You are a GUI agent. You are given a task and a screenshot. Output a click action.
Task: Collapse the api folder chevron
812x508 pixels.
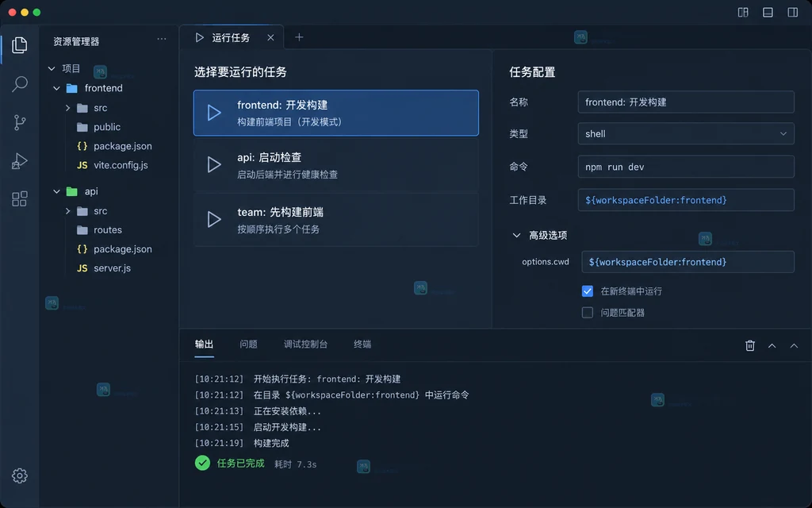click(56, 191)
